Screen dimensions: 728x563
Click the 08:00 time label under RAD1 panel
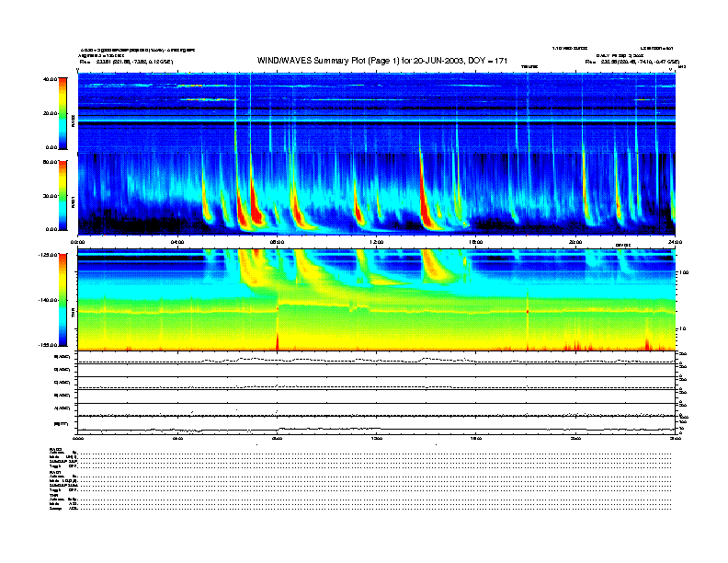[x=278, y=242]
